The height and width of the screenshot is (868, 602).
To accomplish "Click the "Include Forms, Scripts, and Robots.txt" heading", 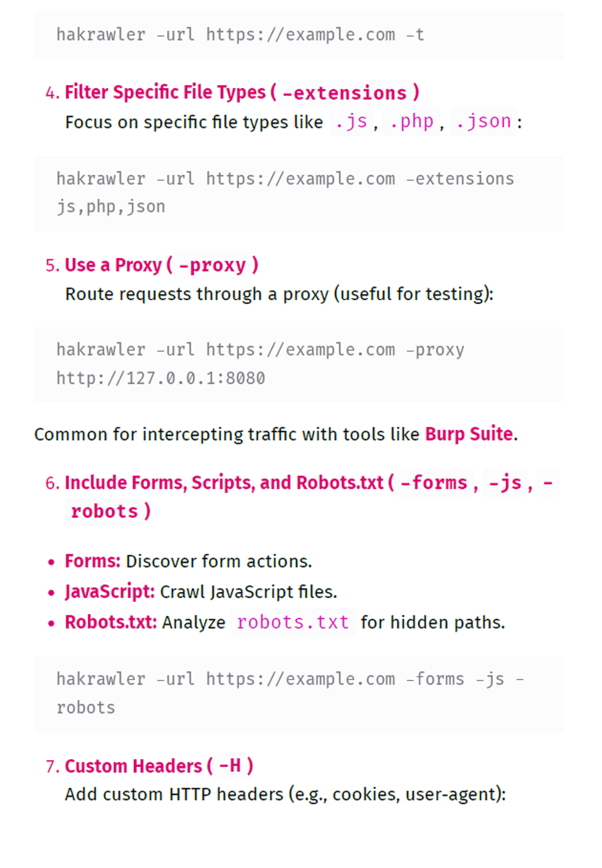I will (x=224, y=483).
